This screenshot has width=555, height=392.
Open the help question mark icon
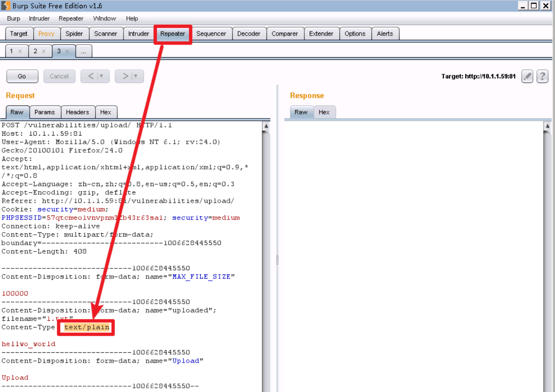pos(542,76)
